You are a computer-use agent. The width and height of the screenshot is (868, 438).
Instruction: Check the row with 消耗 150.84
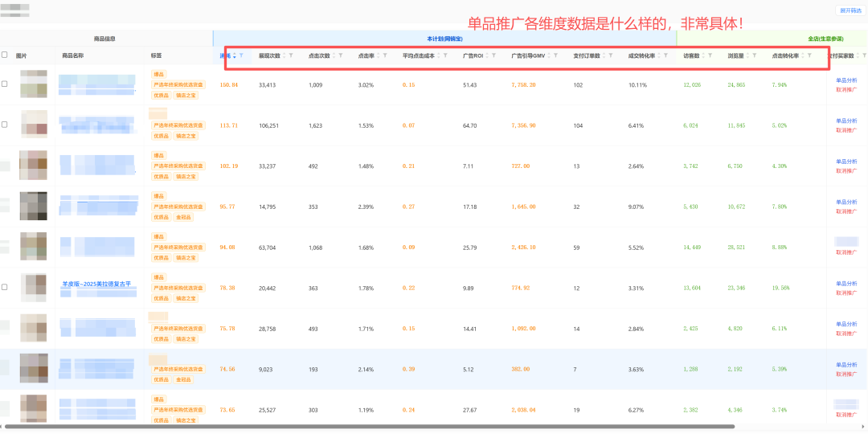coord(5,84)
